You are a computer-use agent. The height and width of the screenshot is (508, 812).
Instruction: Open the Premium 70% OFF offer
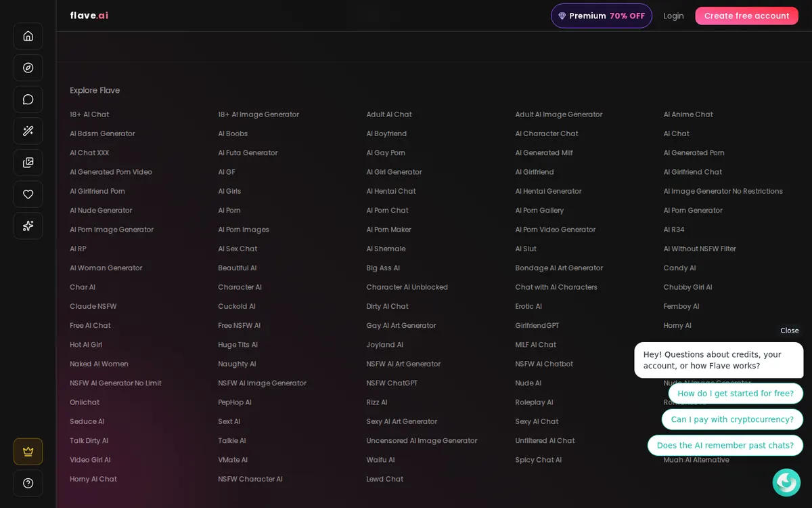(602, 16)
